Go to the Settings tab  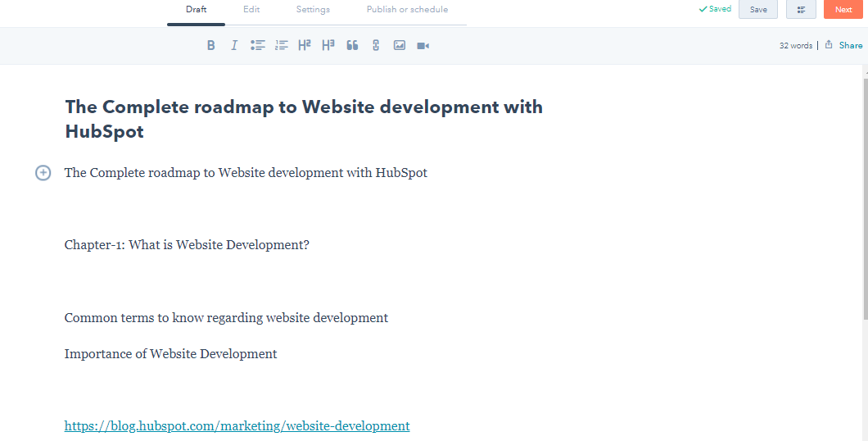tap(313, 9)
